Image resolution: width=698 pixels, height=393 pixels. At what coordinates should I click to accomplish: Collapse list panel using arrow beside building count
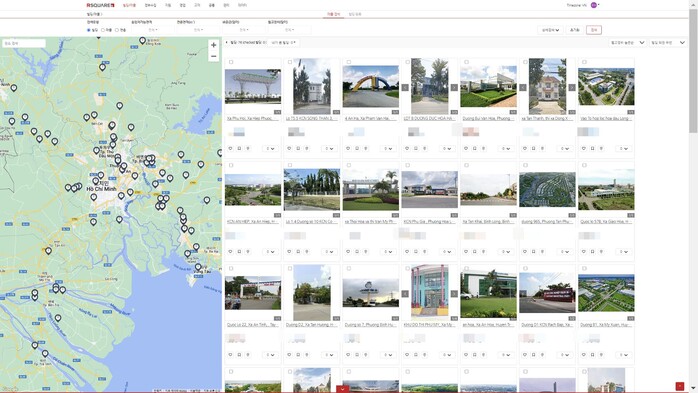[227, 42]
